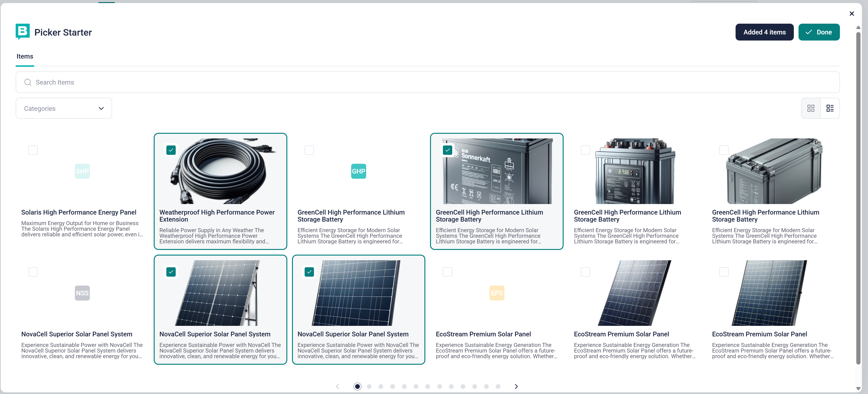The width and height of the screenshot is (868, 394).
Task: Switch to grid view icon
Action: (x=811, y=108)
